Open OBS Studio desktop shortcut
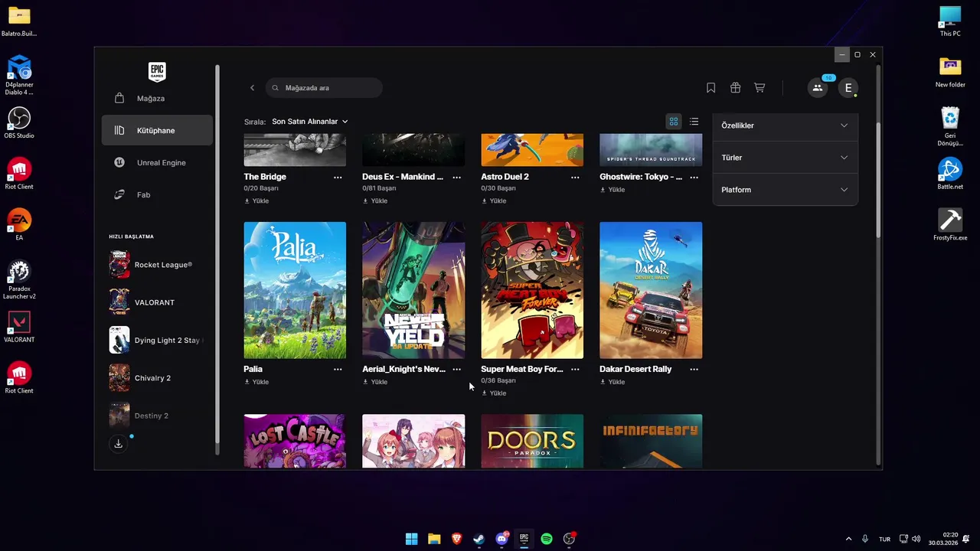Screen dimensions: 980x551 [19, 122]
